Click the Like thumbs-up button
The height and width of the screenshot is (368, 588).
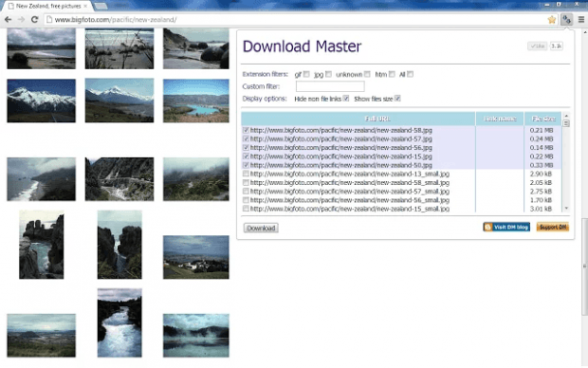tap(538, 46)
